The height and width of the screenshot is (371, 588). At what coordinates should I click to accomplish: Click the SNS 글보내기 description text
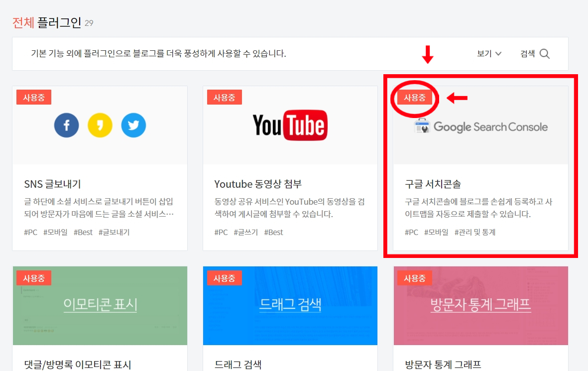click(99, 208)
